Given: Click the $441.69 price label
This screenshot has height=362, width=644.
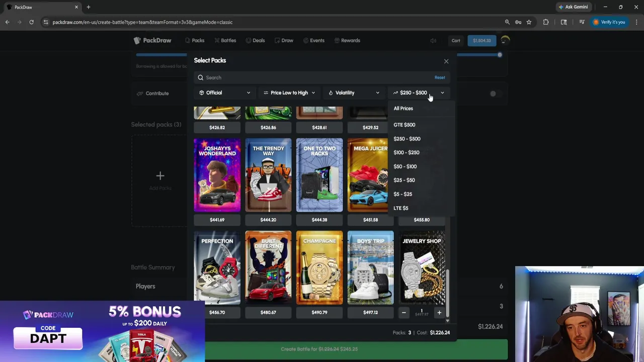Looking at the screenshot, I should 217,220.
